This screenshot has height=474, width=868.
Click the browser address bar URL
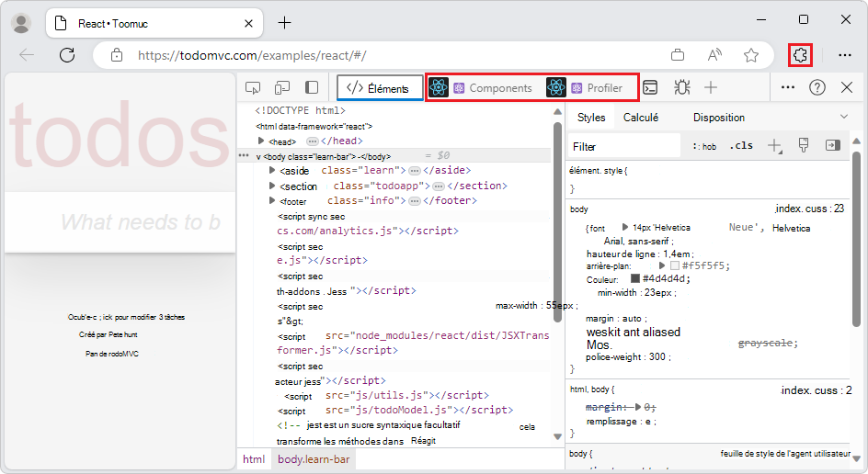(252, 55)
